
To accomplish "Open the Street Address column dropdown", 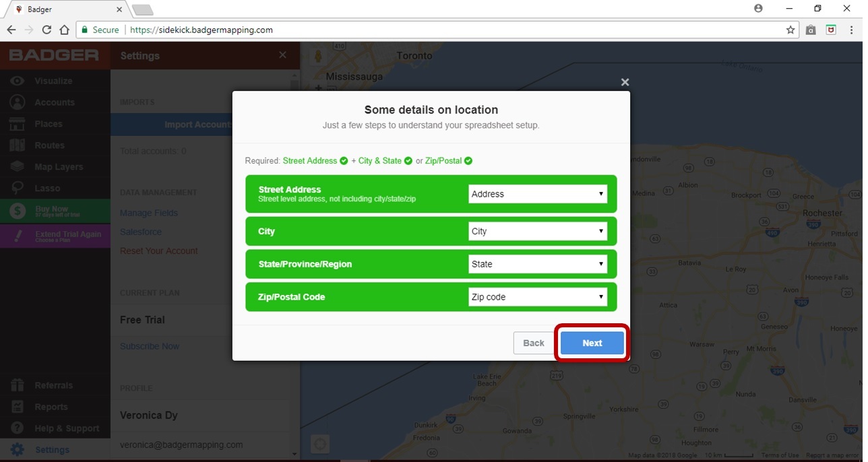I will tap(538, 194).
